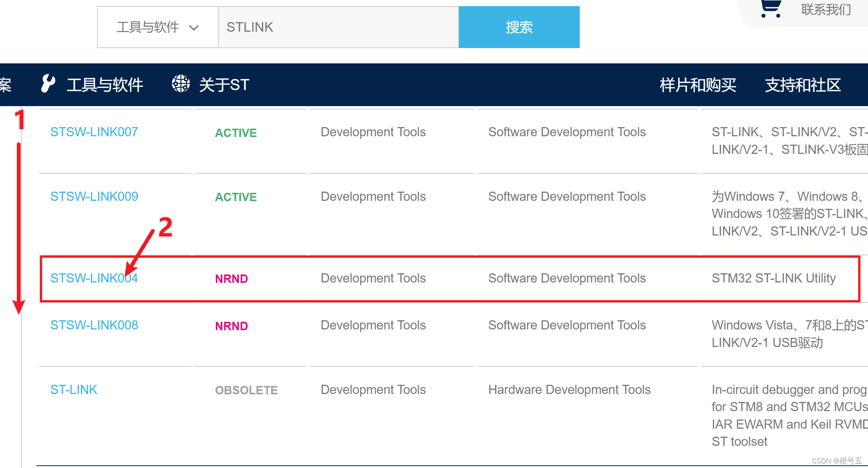Open the STSW-LINK008 product link

click(x=94, y=325)
